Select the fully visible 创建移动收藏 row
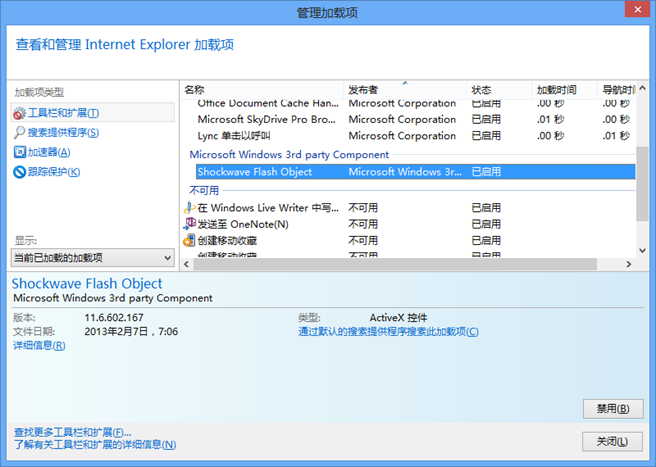The height and width of the screenshot is (467, 656). (408, 240)
